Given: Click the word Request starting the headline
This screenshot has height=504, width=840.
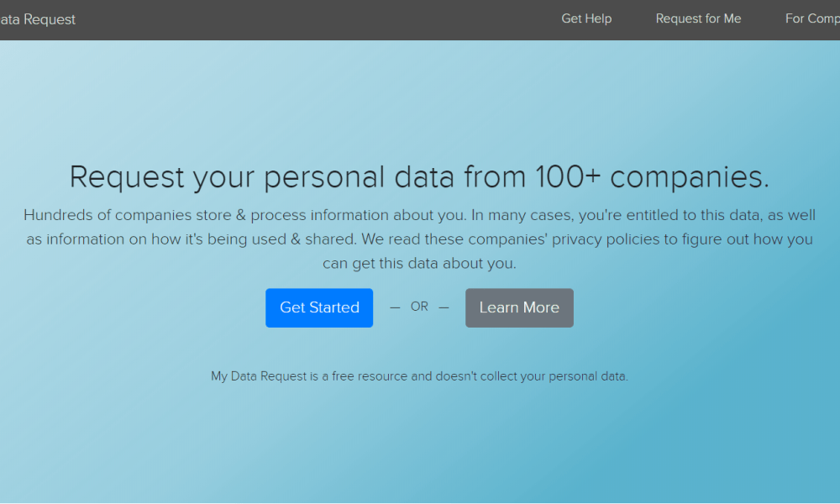Looking at the screenshot, I should coord(127,177).
